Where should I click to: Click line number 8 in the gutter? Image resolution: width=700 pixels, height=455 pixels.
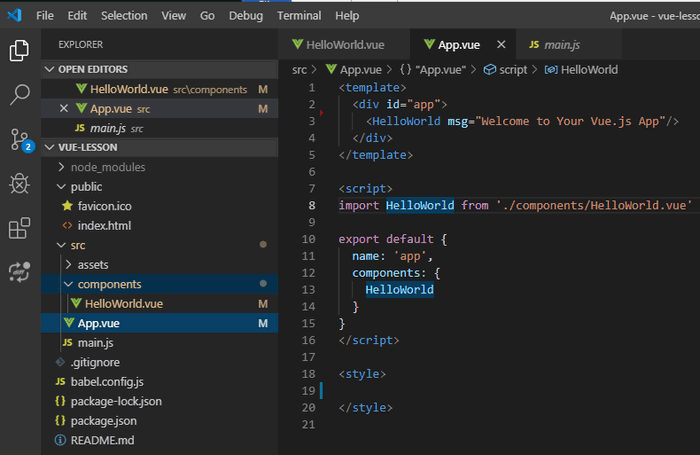tap(312, 205)
